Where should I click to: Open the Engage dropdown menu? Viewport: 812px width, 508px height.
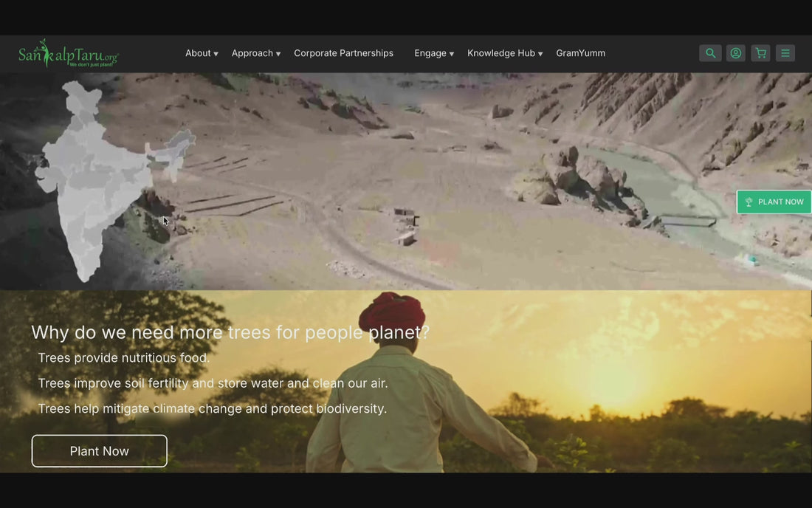click(433, 53)
